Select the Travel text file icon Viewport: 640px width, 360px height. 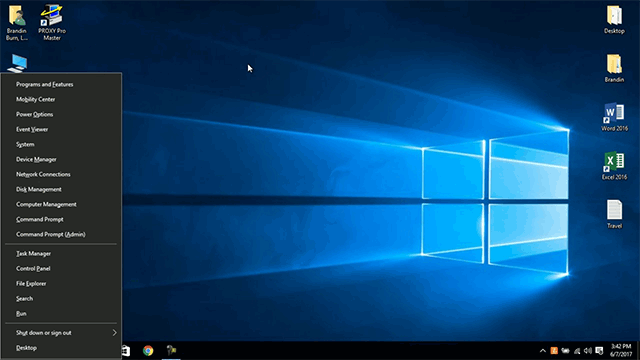click(x=614, y=214)
